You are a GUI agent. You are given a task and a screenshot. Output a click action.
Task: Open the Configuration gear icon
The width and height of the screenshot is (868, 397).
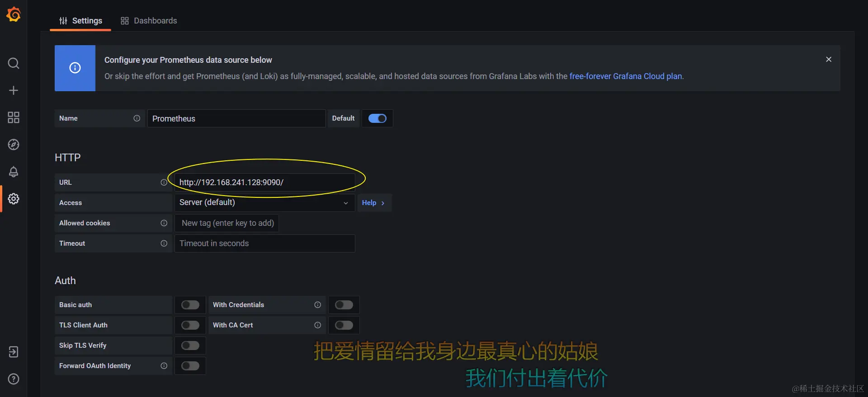[14, 199]
